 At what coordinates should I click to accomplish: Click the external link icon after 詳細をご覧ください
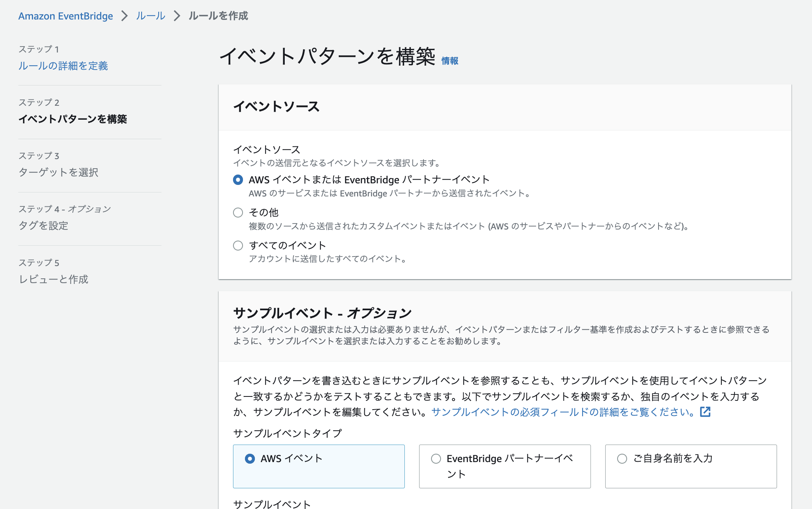click(705, 412)
